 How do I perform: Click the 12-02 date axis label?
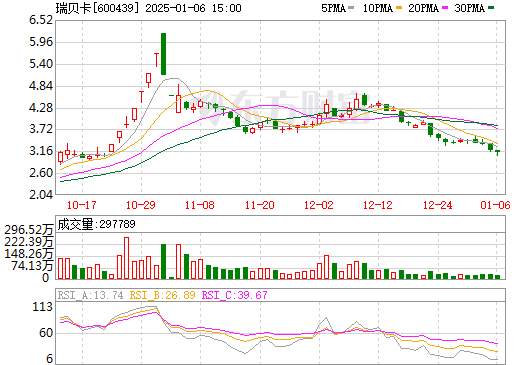(319, 205)
